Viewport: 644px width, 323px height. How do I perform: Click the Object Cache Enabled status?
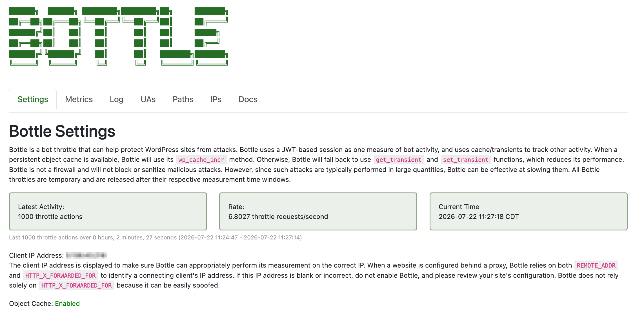pos(67,304)
